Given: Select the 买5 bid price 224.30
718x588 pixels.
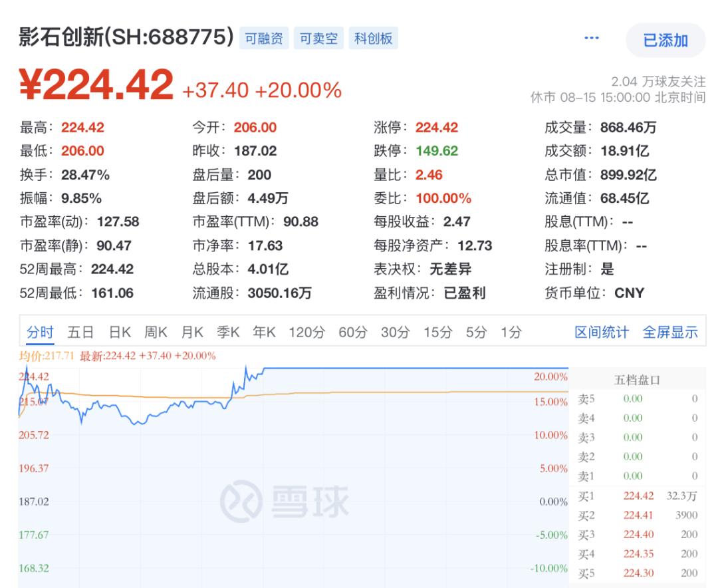Looking at the screenshot, I should click(x=638, y=573).
